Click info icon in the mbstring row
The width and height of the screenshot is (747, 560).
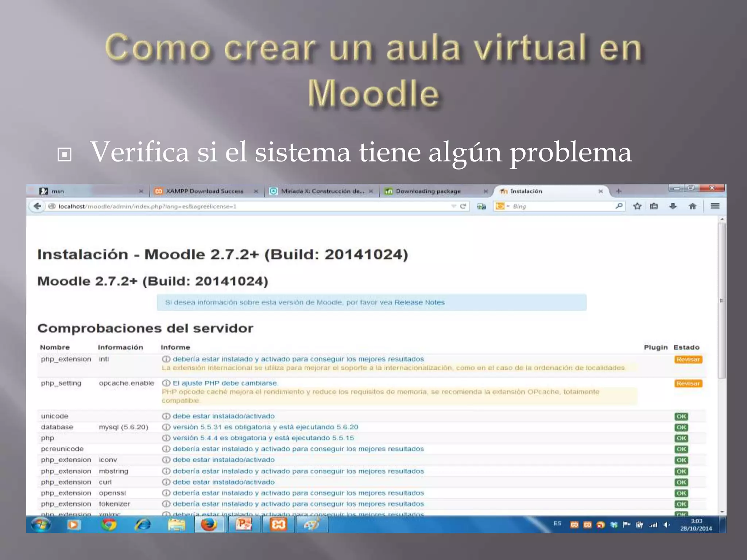(166, 471)
